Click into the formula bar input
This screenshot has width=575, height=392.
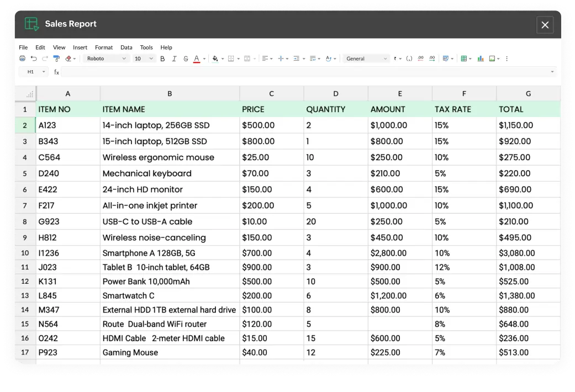click(304, 72)
